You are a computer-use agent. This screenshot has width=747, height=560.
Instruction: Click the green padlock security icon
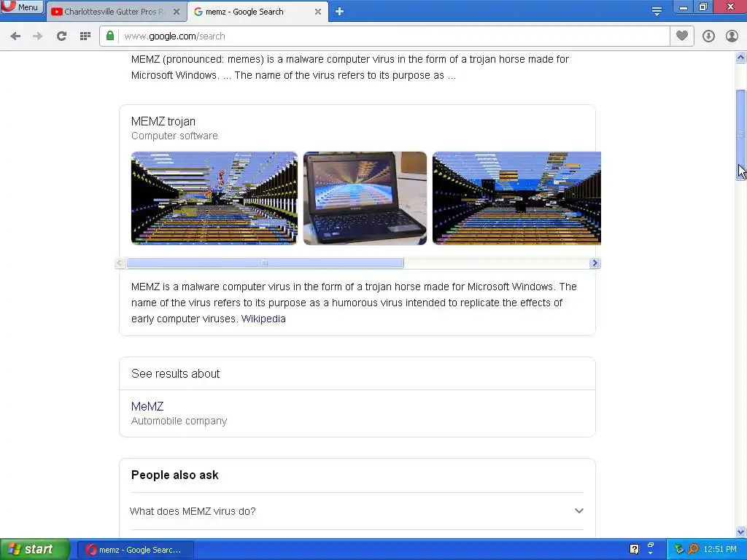110,36
